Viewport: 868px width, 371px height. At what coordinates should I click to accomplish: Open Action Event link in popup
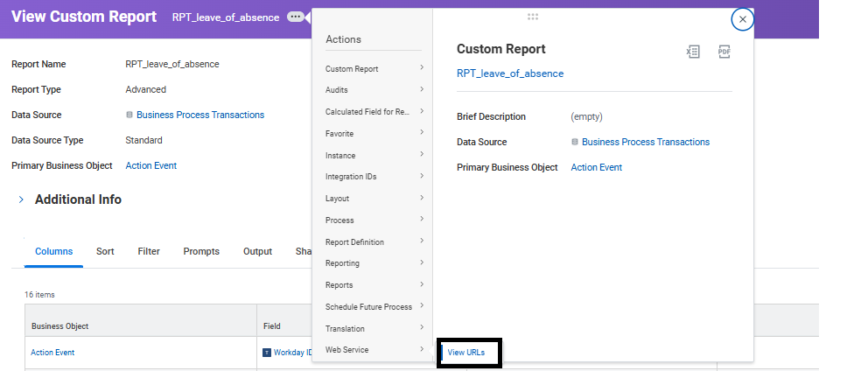(x=596, y=167)
